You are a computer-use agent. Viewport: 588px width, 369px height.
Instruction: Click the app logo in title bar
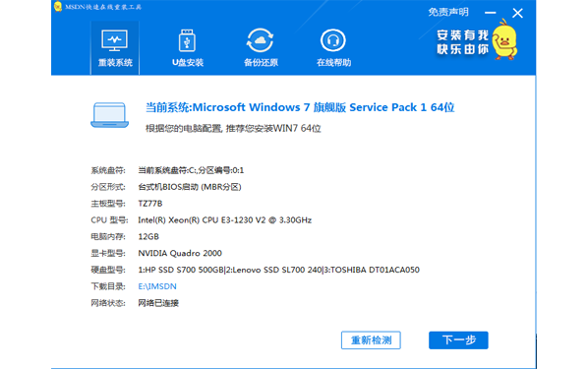coord(58,6)
